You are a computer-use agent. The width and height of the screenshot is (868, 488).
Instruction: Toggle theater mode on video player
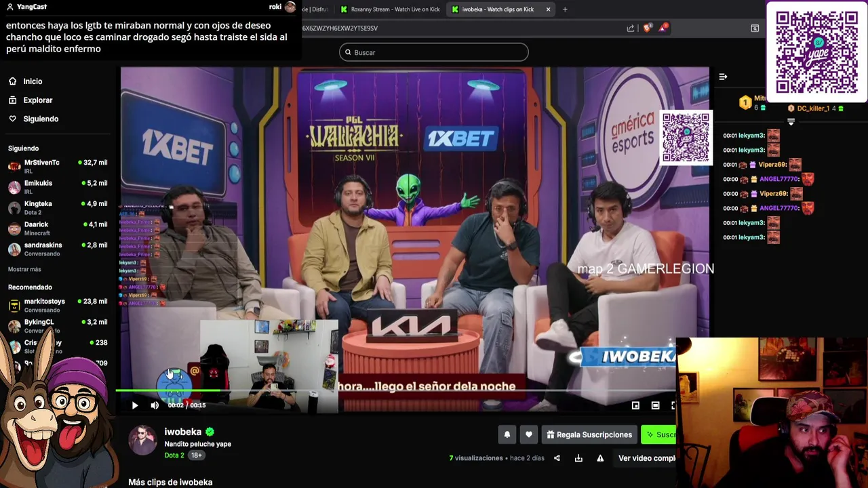click(655, 405)
